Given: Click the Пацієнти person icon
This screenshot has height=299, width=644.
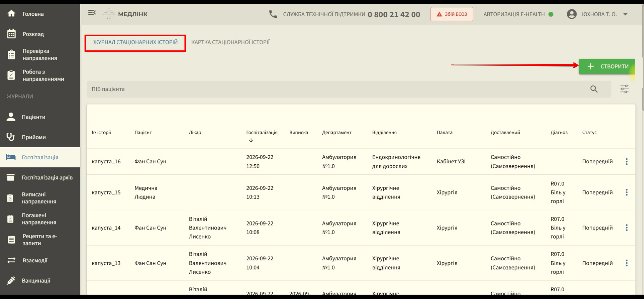Looking at the screenshot, I should (x=11, y=117).
